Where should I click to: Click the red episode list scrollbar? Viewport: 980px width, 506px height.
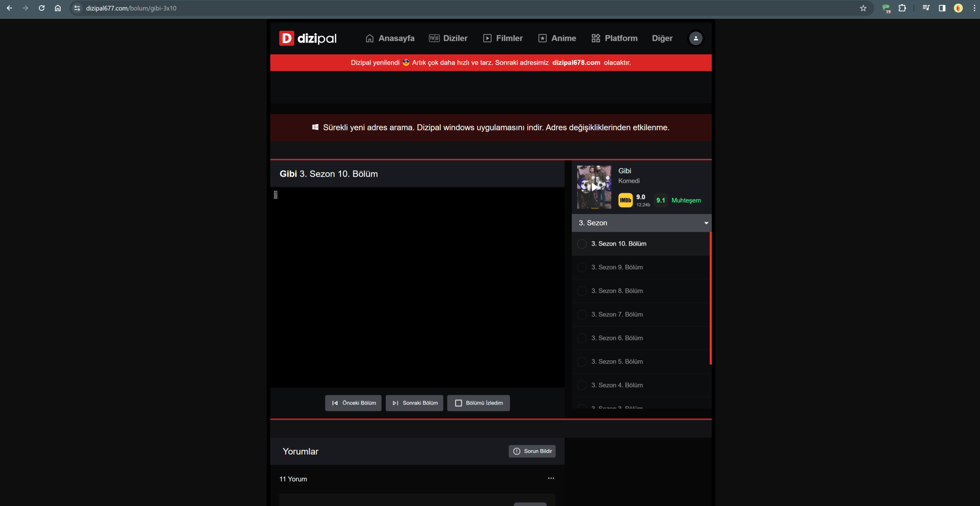(710, 298)
